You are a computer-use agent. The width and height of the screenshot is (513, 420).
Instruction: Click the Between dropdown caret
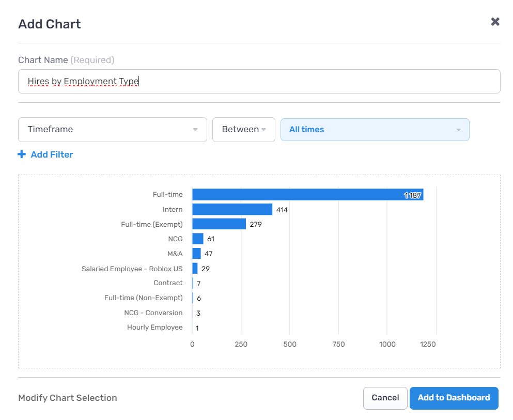(263, 130)
